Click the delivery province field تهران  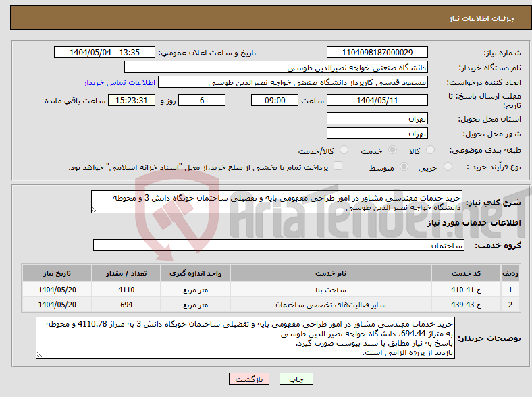click(x=377, y=118)
